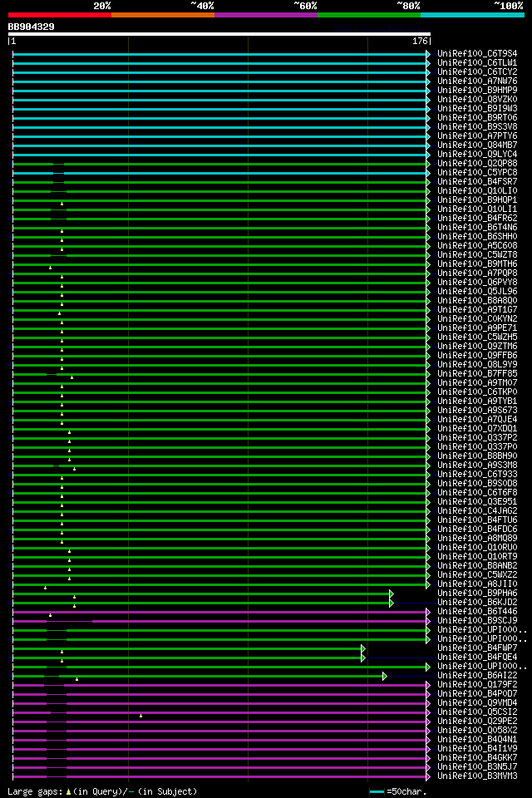
Task: Open hit UniRef100_Q058X2
Action: click(477, 731)
